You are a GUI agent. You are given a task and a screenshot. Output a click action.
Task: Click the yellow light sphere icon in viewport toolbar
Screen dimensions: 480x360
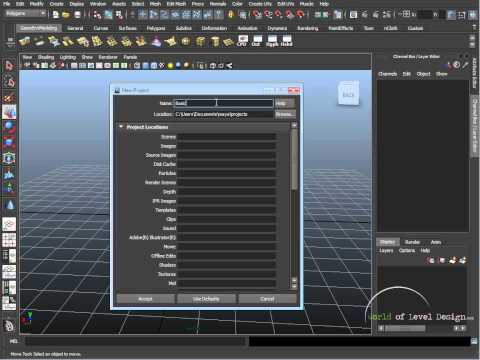(171, 66)
